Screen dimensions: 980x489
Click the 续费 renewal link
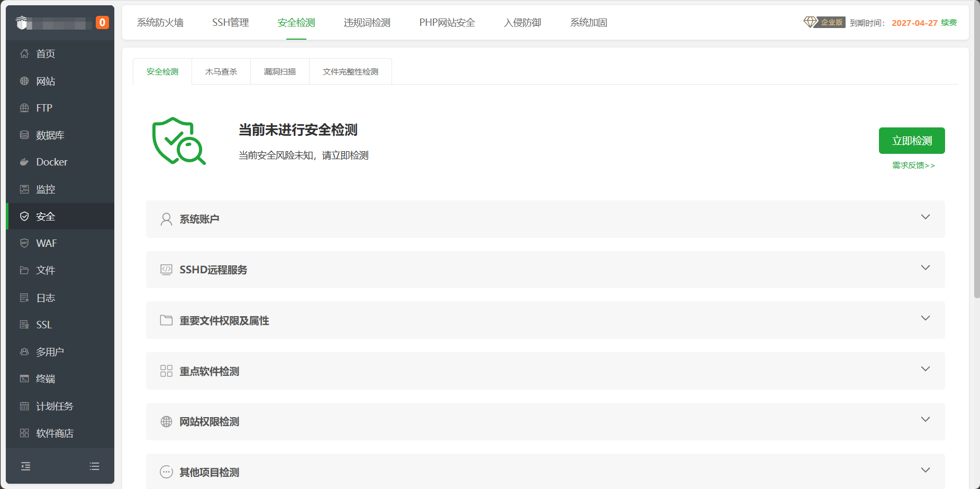pos(949,23)
